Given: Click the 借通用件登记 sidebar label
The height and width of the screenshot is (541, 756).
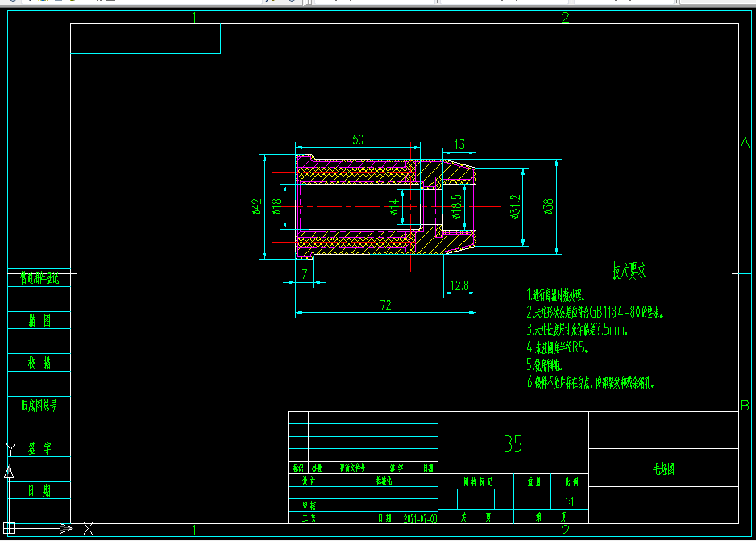Looking at the screenshot, I should 39,278.
